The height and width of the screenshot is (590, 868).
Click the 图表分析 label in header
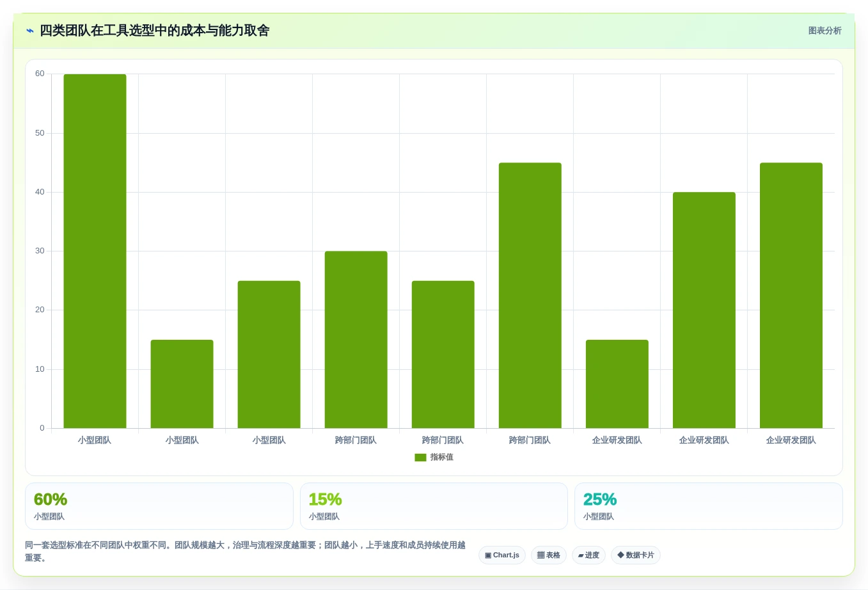click(x=825, y=31)
